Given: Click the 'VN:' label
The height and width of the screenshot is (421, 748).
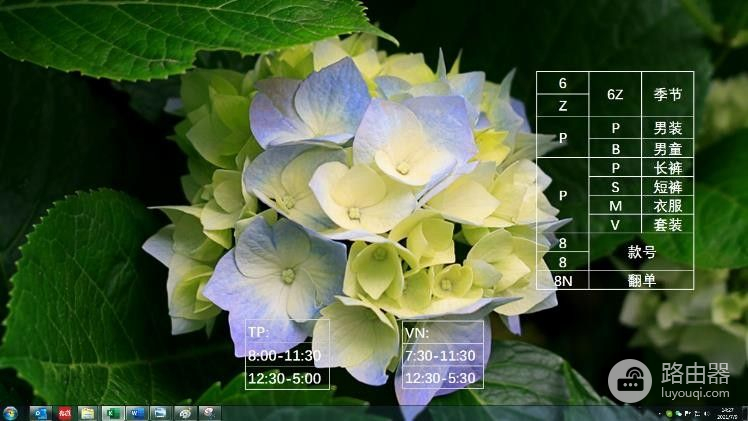Looking at the screenshot, I should click(x=416, y=333).
